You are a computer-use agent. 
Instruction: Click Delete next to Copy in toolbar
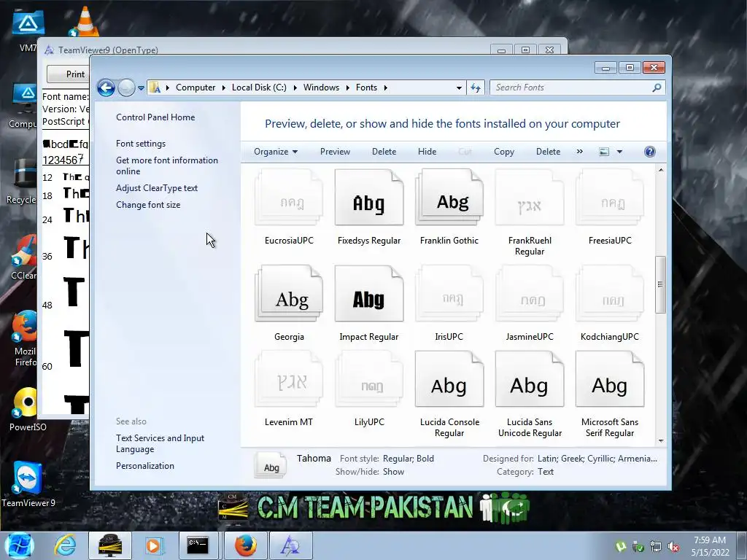[548, 152]
